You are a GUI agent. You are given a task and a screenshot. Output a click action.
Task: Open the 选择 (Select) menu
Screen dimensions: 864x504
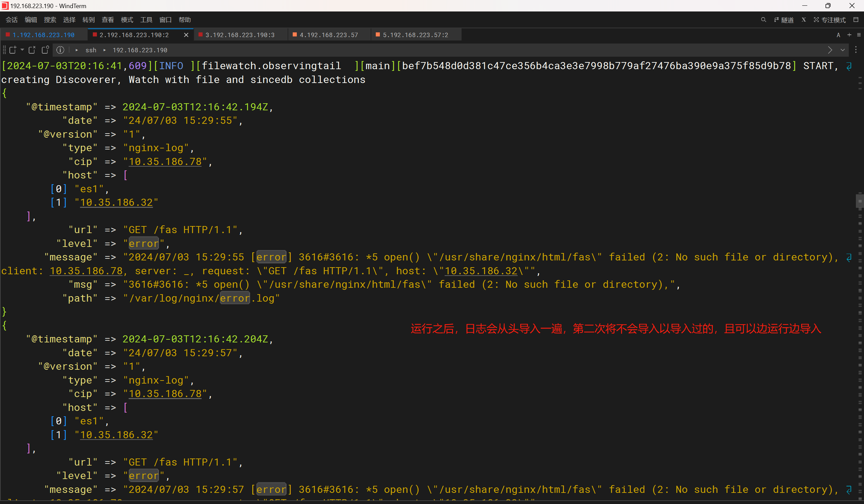tap(69, 20)
